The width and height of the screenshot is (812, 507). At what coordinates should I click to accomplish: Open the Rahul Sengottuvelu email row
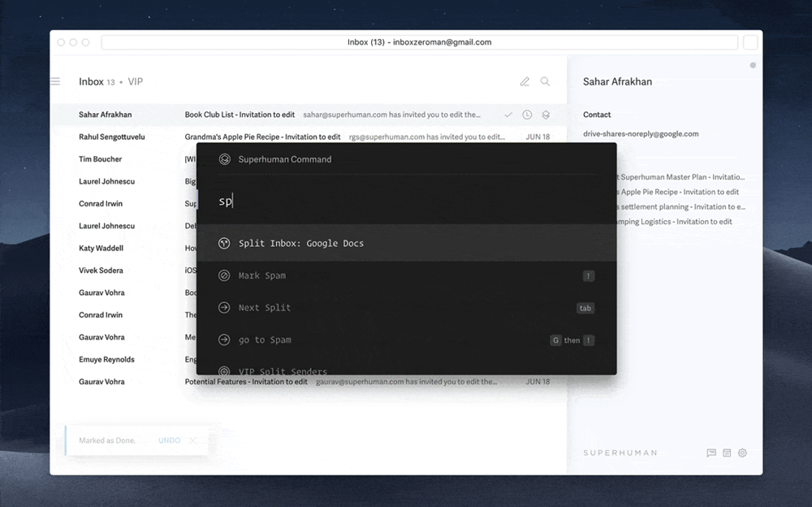pyautogui.click(x=309, y=136)
